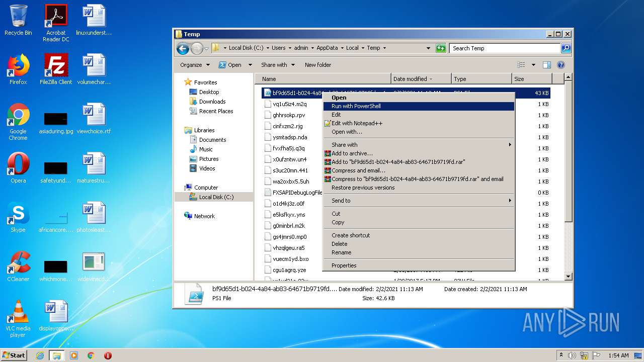
Task: Click the Start button
Action: tap(14, 355)
